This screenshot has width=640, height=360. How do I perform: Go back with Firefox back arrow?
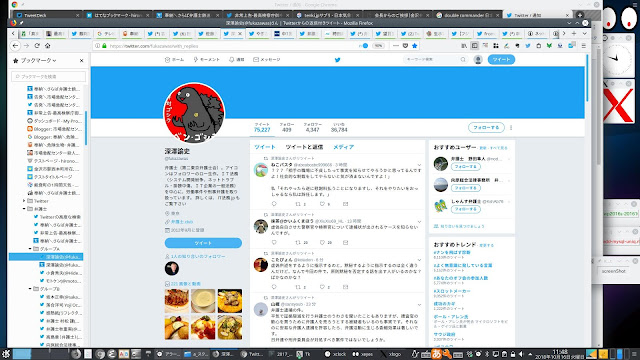(16, 46)
